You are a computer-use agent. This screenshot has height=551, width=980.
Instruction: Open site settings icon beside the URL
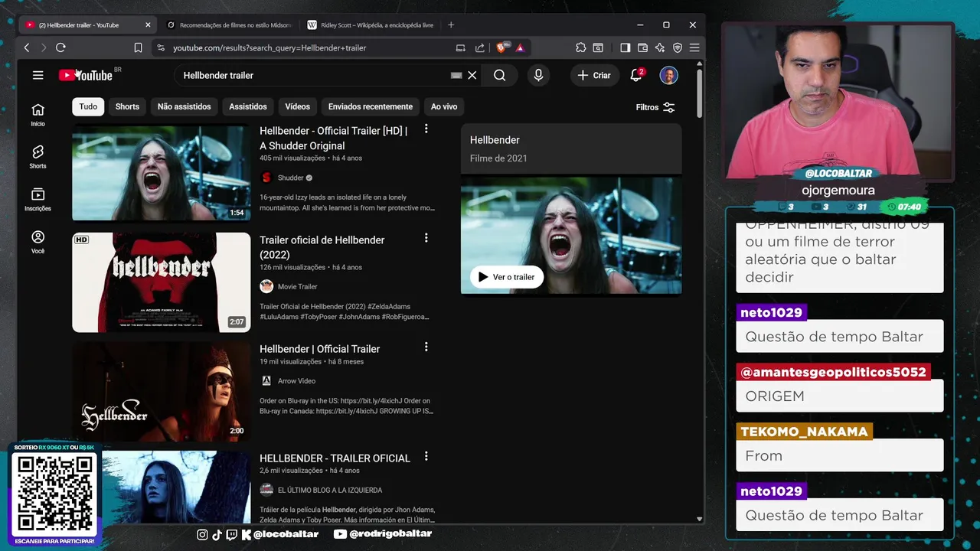pos(160,47)
